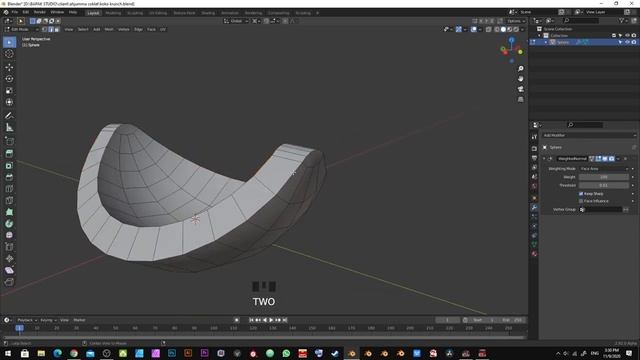Jump to the timeline end frame button
This screenshot has height=360, width=640.
coord(285,320)
